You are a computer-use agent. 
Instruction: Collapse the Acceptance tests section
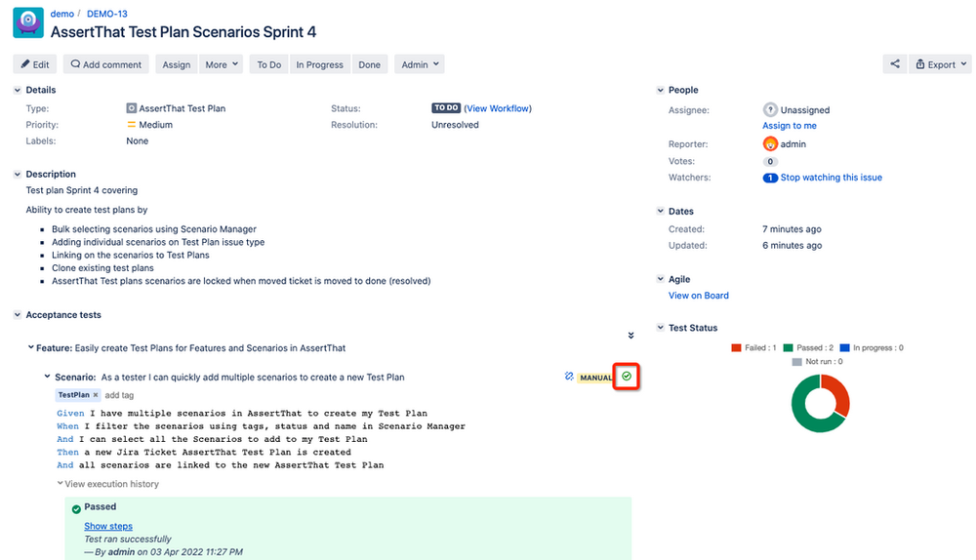click(17, 315)
